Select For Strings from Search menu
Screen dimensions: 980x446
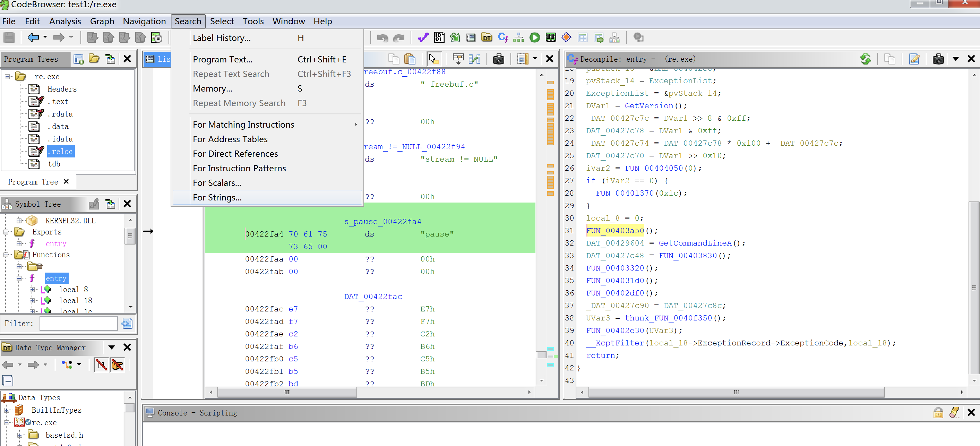coord(217,197)
